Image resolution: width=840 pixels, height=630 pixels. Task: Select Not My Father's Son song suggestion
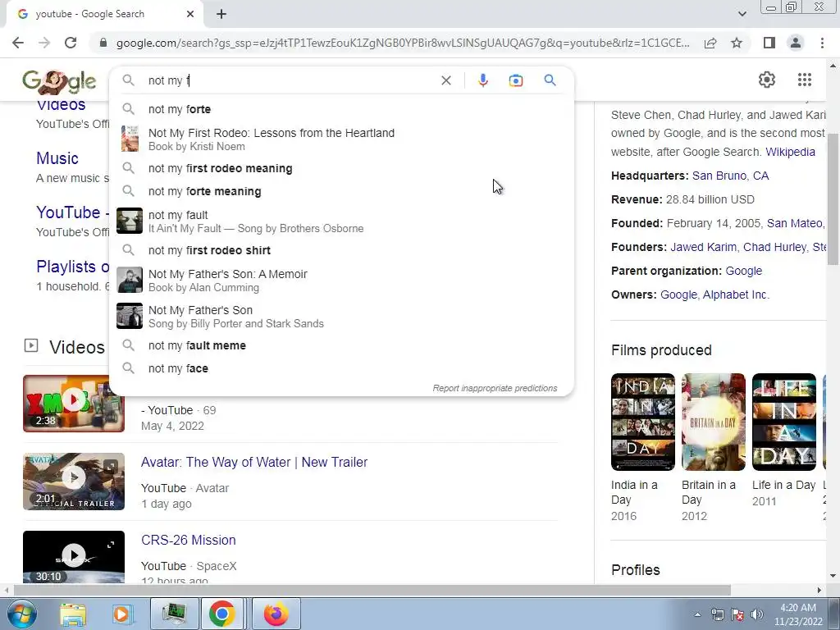coord(341,316)
